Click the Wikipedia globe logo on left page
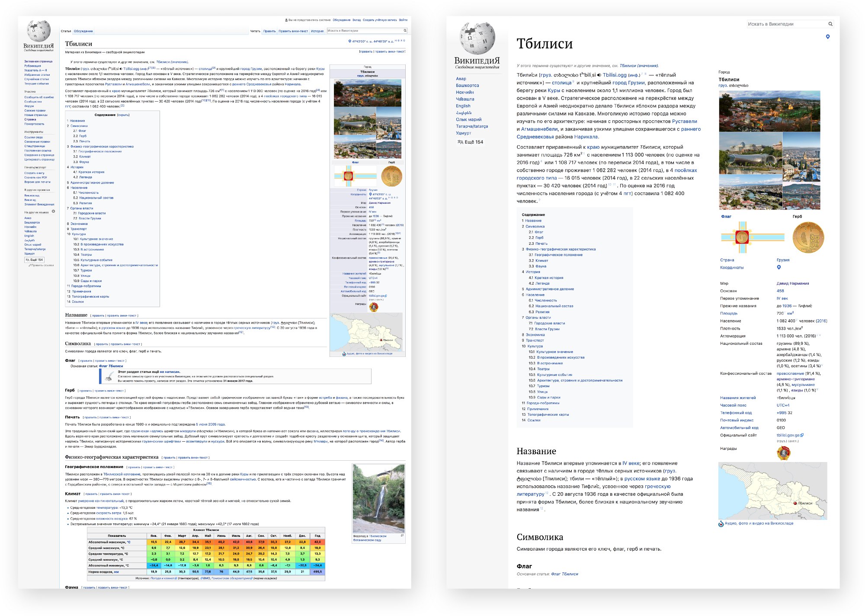This screenshot has height=616, width=865. 38,31
